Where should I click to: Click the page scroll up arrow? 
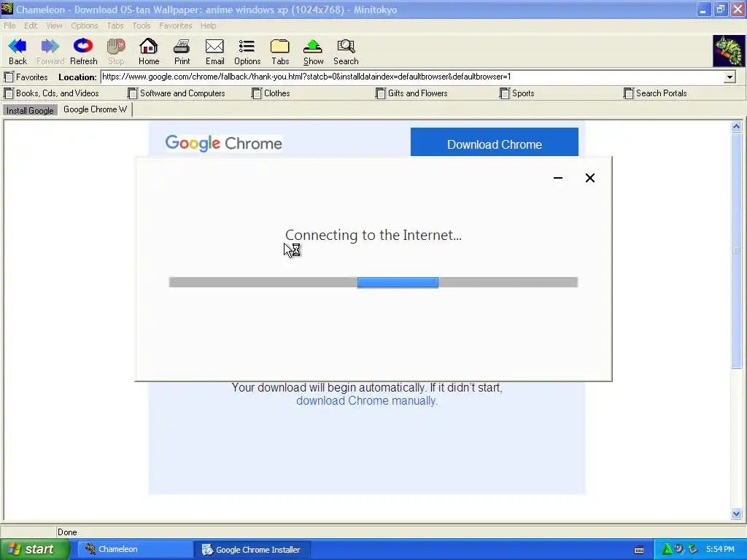pyautogui.click(x=736, y=127)
